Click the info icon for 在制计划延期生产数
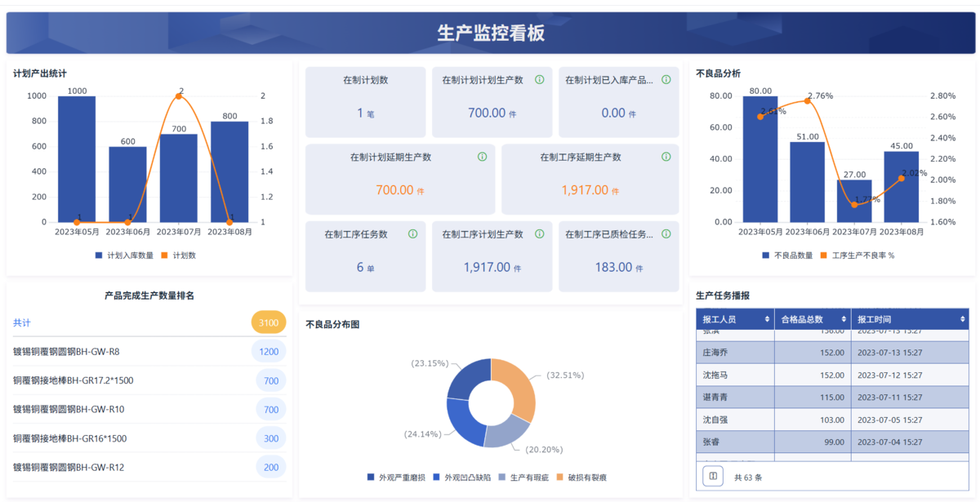 [482, 157]
